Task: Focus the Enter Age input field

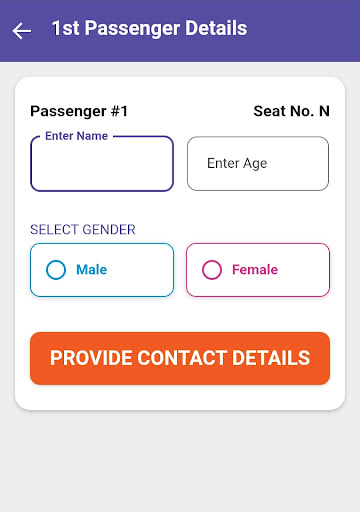Action: click(258, 164)
